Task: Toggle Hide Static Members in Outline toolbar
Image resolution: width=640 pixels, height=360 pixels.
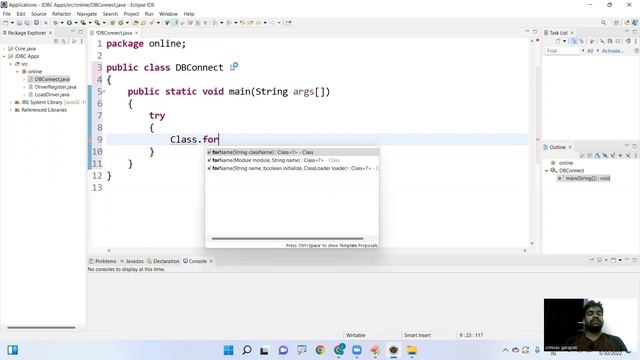Action: click(x=613, y=156)
